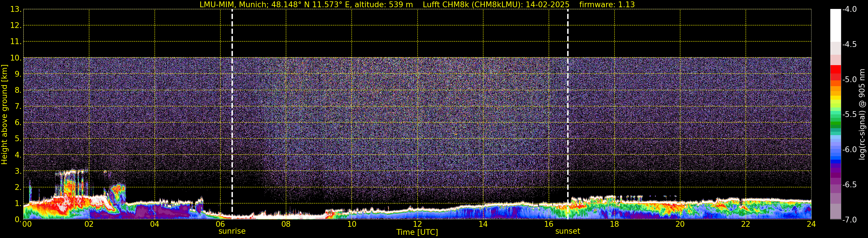This screenshot has width=868, height=238.
Task: Click the -4.0 colorbar tick label
Action: tap(850, 10)
